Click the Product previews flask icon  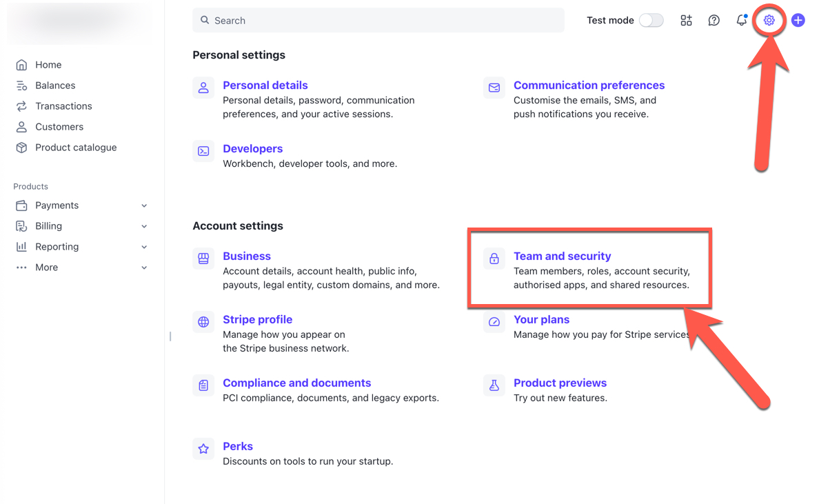[494, 385]
